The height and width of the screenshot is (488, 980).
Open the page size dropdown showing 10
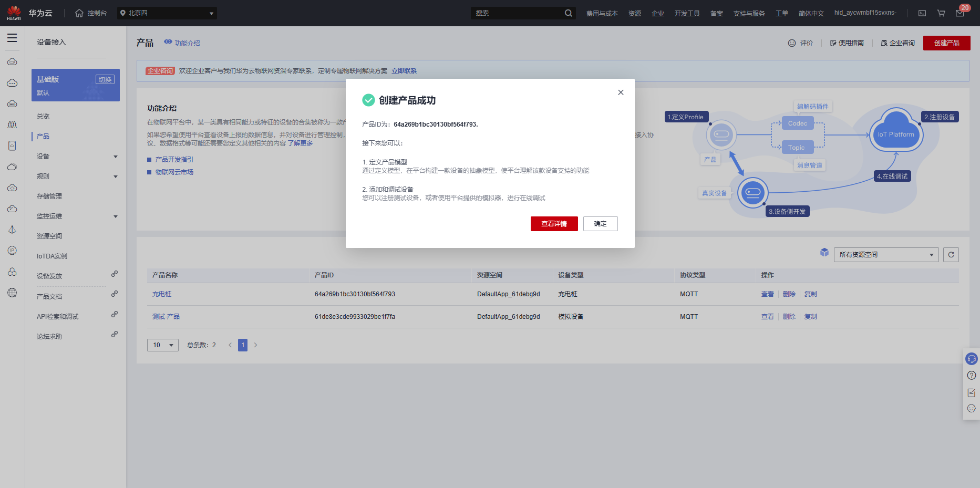pyautogui.click(x=163, y=345)
